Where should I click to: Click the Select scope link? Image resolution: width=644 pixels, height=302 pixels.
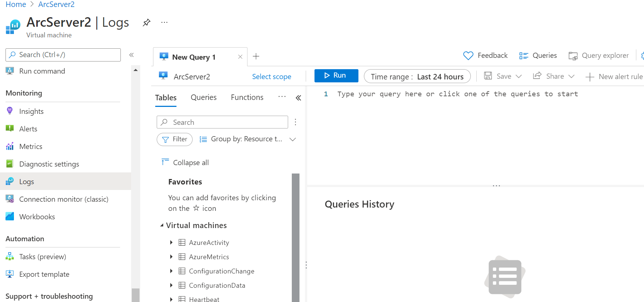click(x=272, y=77)
